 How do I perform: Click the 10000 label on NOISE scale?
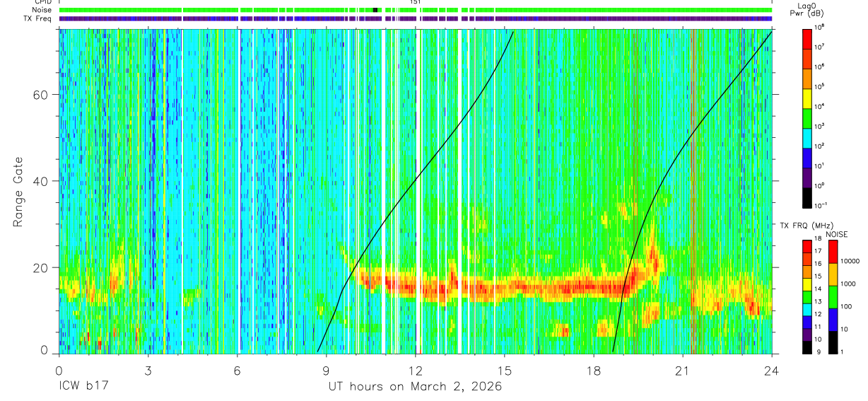coord(850,261)
